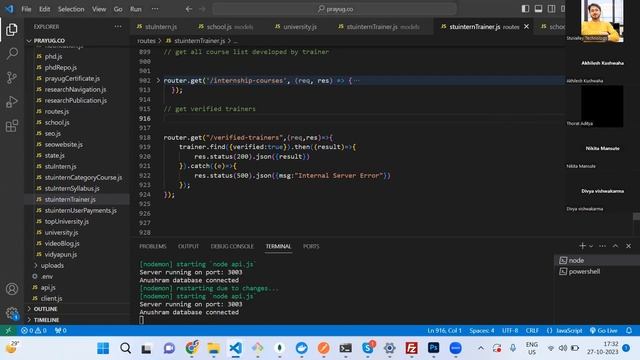Change end of line sequence CRLF
Image resolution: width=640 pixels, height=360 pixels.
(x=532, y=330)
